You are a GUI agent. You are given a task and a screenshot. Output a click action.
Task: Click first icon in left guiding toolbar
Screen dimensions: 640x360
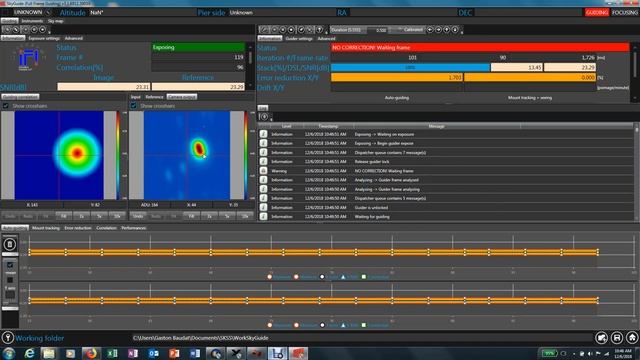point(7,30)
